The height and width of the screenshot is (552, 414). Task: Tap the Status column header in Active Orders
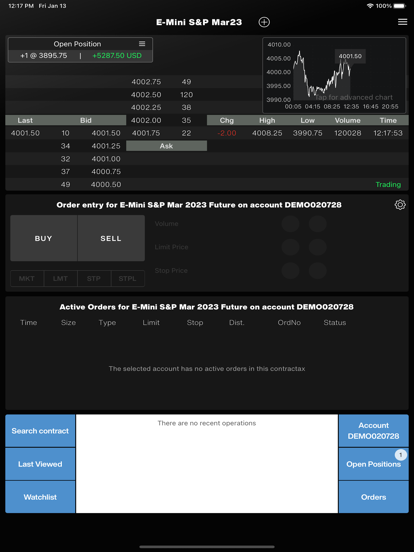click(x=335, y=322)
